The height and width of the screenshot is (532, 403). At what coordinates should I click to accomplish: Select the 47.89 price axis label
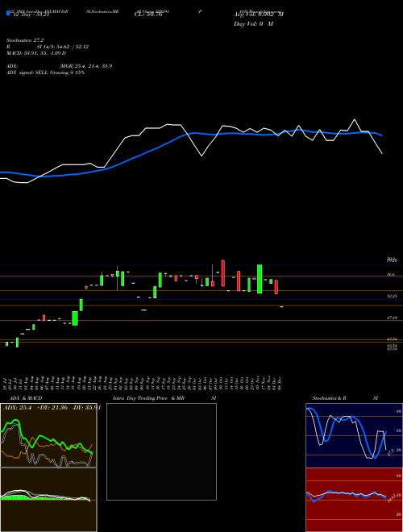pos(393,318)
